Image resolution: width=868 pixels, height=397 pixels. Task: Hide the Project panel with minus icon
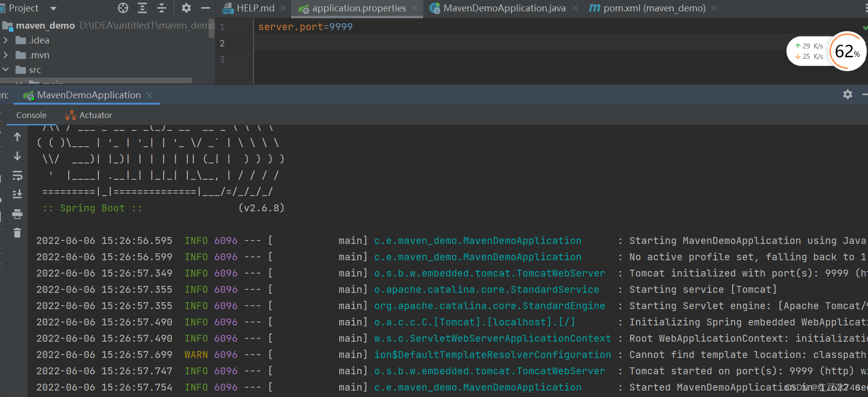pos(206,8)
